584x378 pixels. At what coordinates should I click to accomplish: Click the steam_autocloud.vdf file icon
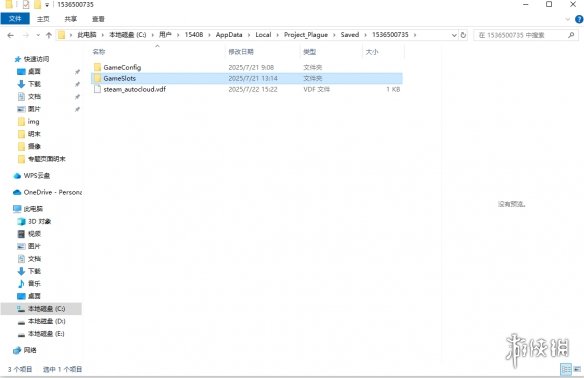pyautogui.click(x=97, y=89)
